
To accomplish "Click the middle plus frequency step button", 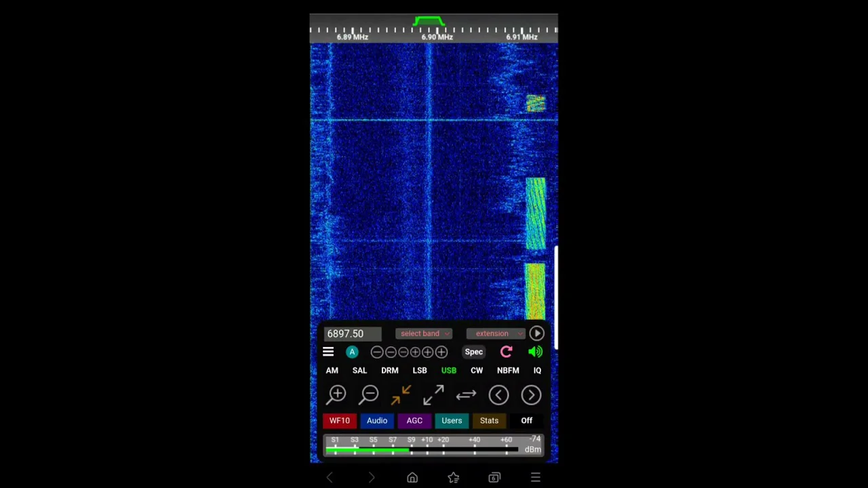I will click(428, 352).
